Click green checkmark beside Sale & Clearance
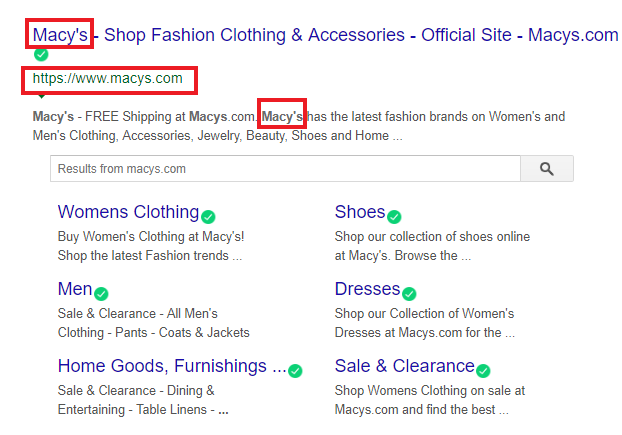The width and height of the screenshot is (622, 435). 483,371
